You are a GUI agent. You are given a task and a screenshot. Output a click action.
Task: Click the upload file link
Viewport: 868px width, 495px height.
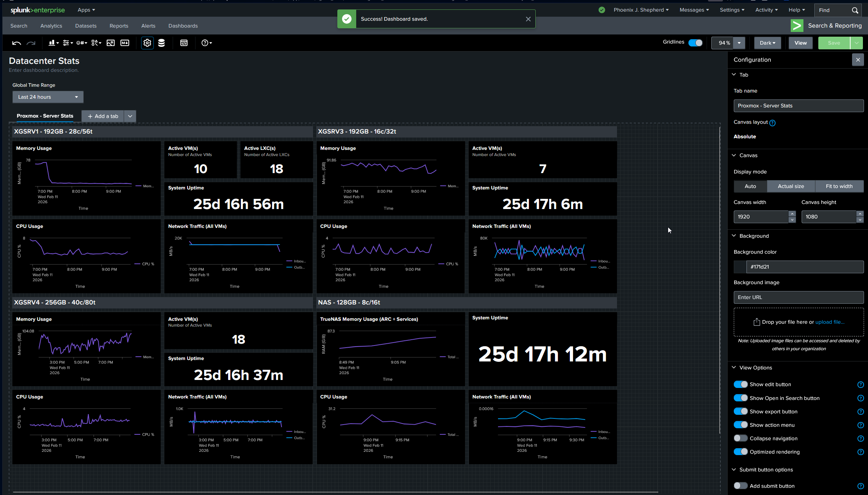click(x=830, y=322)
